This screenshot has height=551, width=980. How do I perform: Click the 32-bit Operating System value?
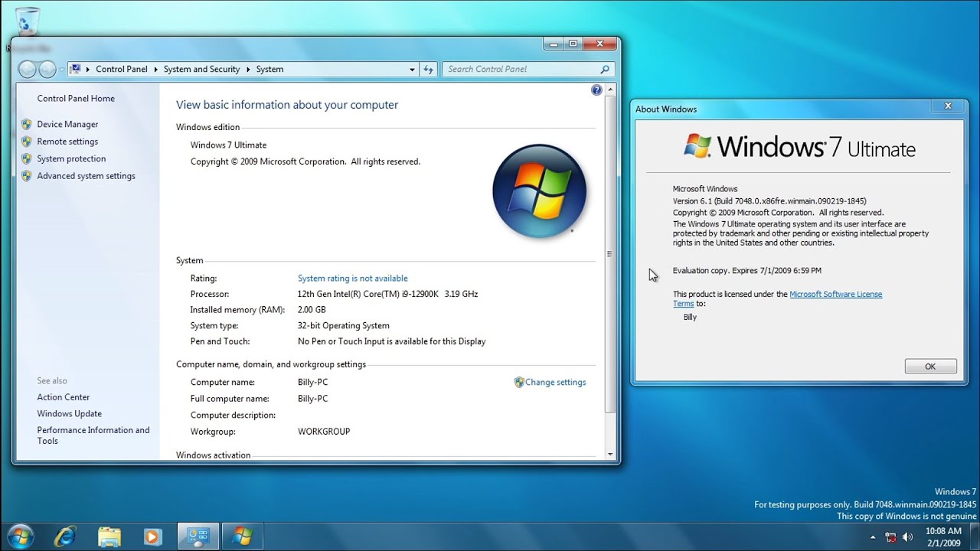coord(343,326)
